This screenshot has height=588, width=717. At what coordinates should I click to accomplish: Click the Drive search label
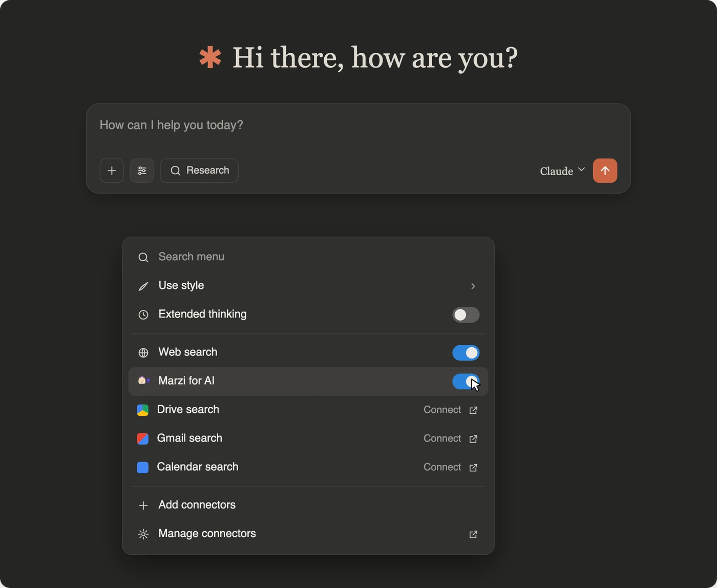pos(188,409)
